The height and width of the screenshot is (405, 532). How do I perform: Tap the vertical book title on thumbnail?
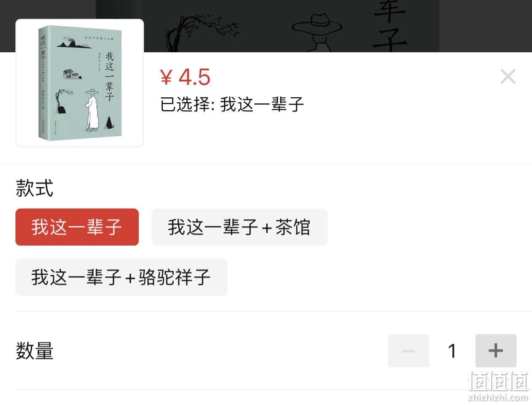click(x=110, y=76)
